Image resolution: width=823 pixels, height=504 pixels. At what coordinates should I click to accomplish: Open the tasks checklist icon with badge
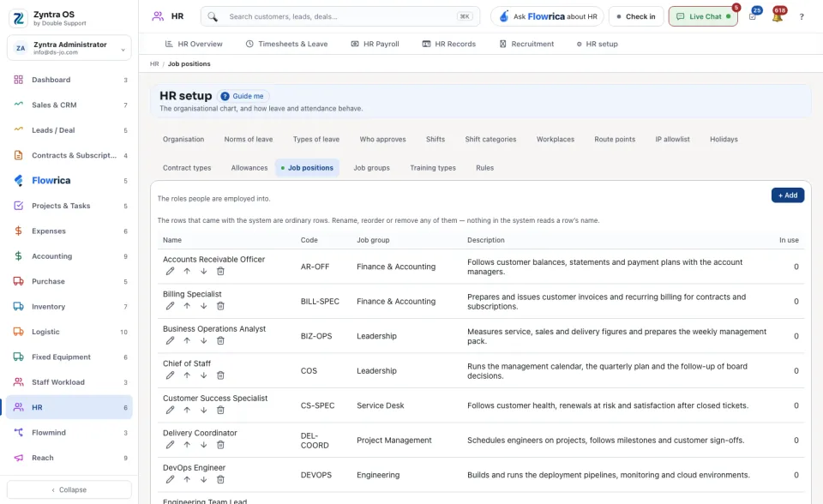753,16
